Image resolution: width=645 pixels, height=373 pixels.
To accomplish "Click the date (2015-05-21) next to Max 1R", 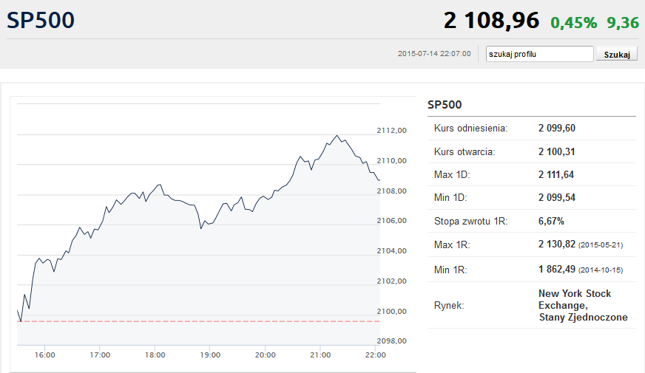I will pos(601,245).
